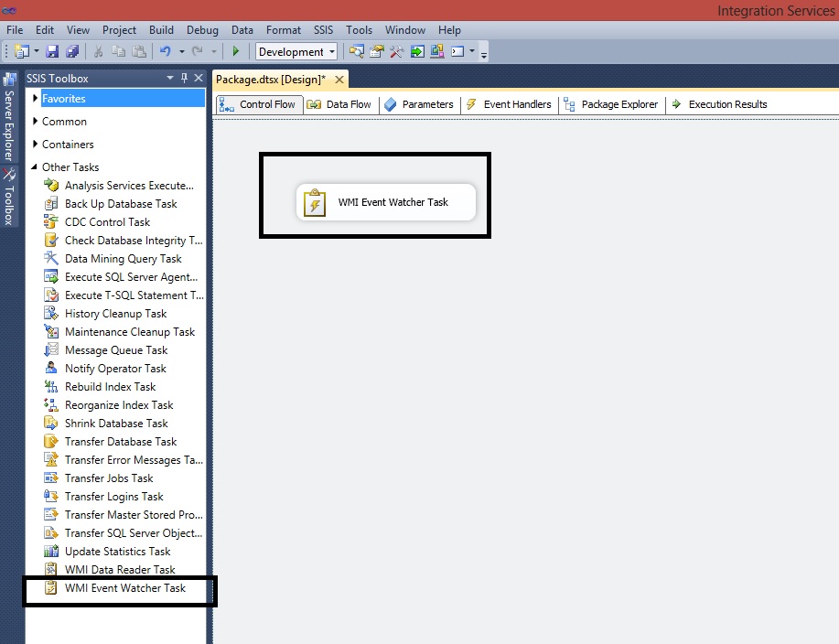Expand the Common toolbox group
The image size is (839, 644).
pos(36,122)
